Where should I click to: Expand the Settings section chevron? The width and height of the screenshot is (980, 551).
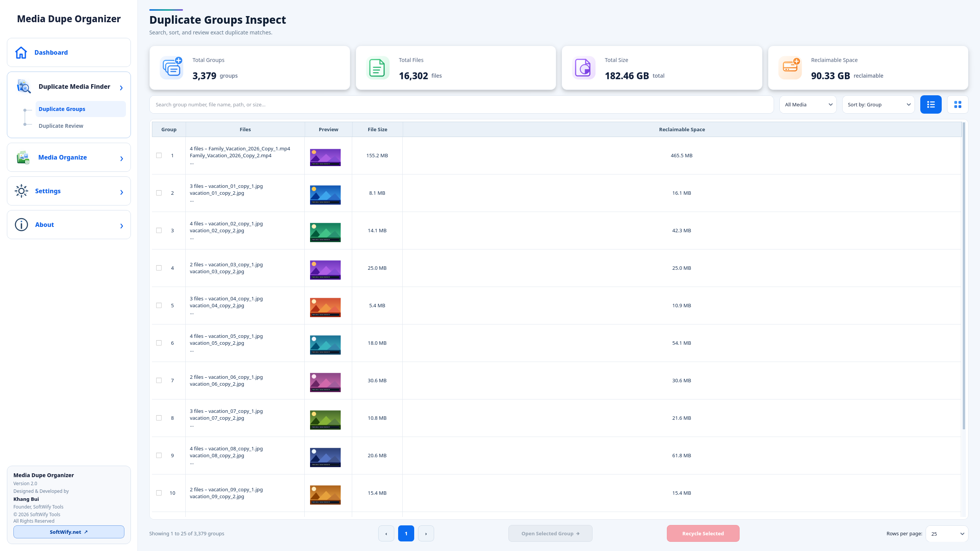click(121, 192)
